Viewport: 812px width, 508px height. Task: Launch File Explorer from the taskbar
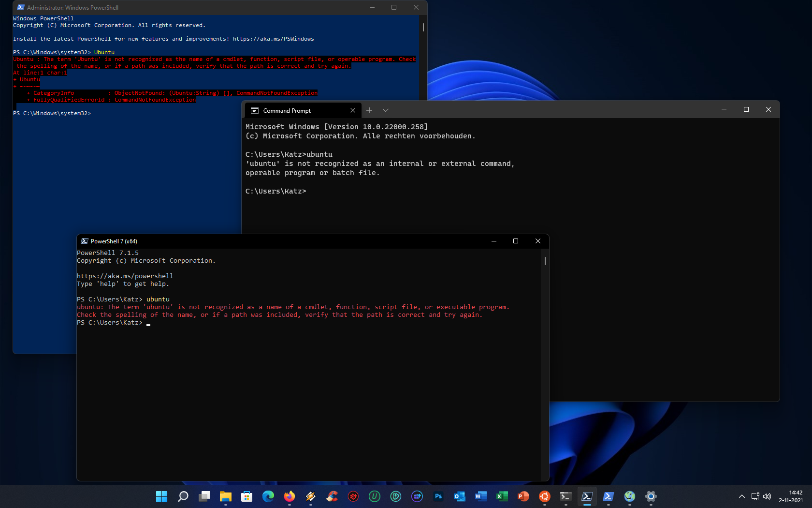click(x=226, y=496)
